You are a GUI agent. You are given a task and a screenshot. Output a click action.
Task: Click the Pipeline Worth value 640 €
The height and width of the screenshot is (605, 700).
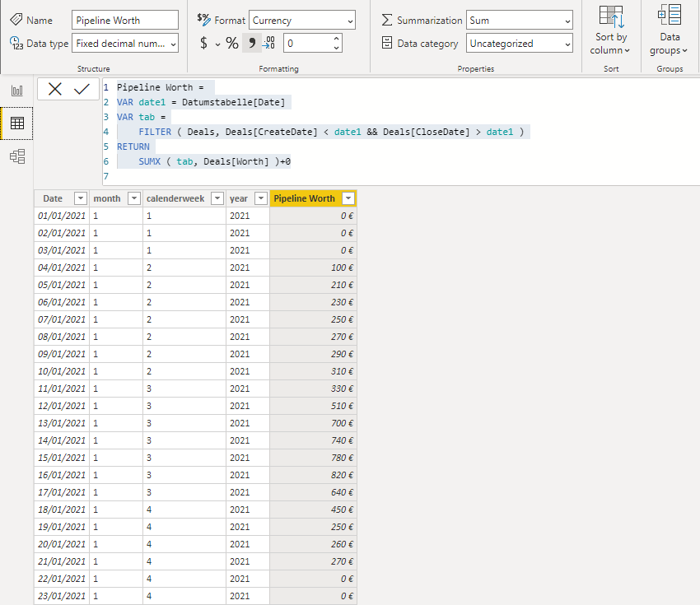314,492
